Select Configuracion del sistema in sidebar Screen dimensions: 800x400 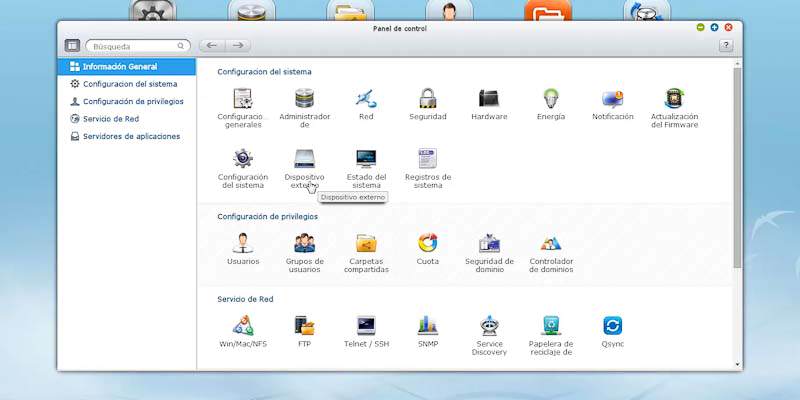(127, 84)
